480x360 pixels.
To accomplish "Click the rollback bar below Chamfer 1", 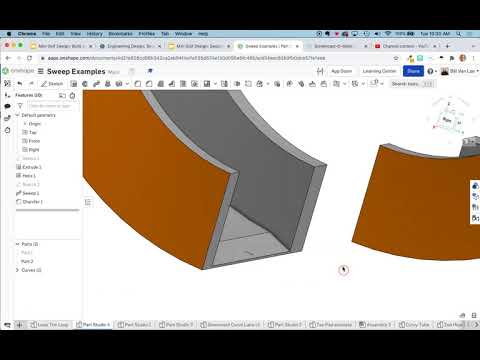I will (48, 210).
